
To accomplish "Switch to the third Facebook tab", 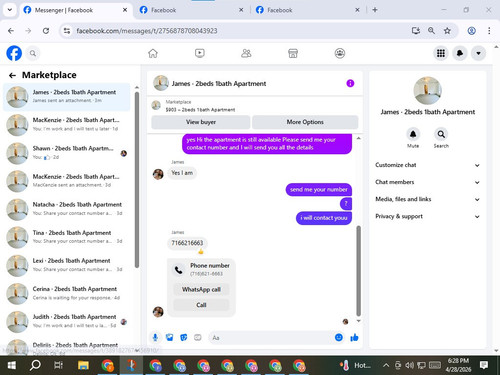I will coord(307,10).
